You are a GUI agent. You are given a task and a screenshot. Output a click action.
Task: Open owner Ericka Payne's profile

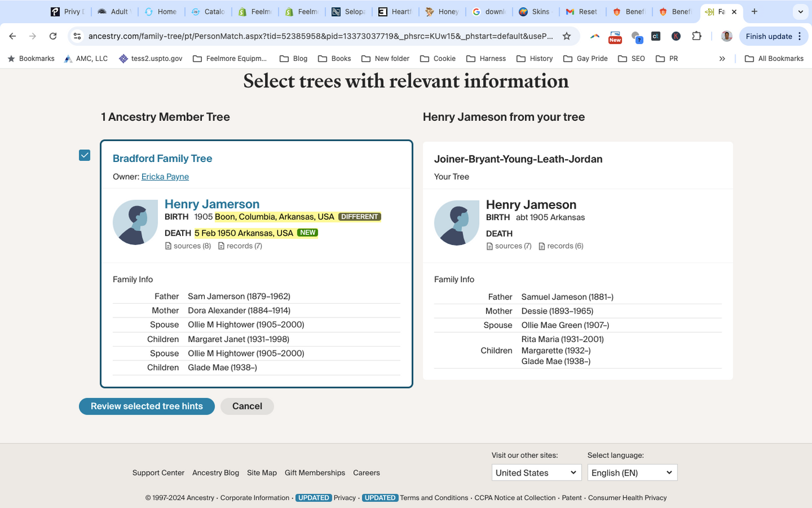(x=165, y=176)
